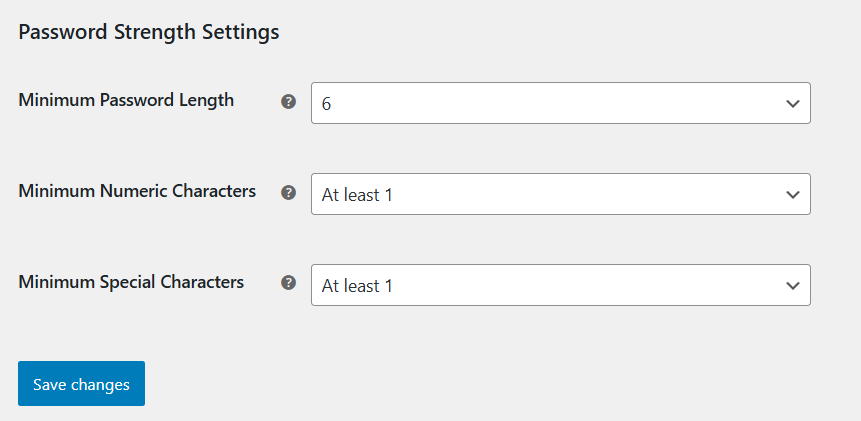This screenshot has height=421, width=861.
Task: Click 'At least 1' in numeric characters field
Action: click(x=357, y=195)
